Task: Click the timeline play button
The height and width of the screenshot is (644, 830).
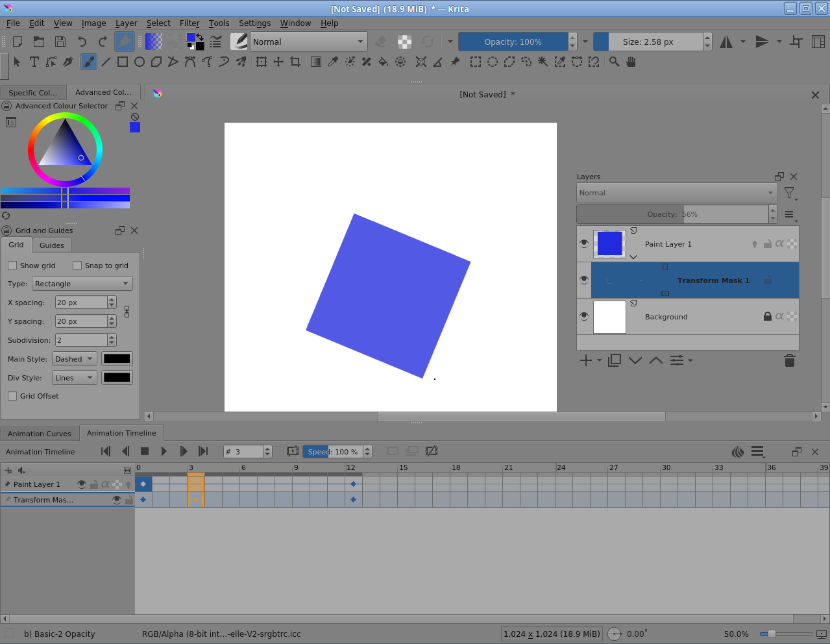Action: pos(164,451)
